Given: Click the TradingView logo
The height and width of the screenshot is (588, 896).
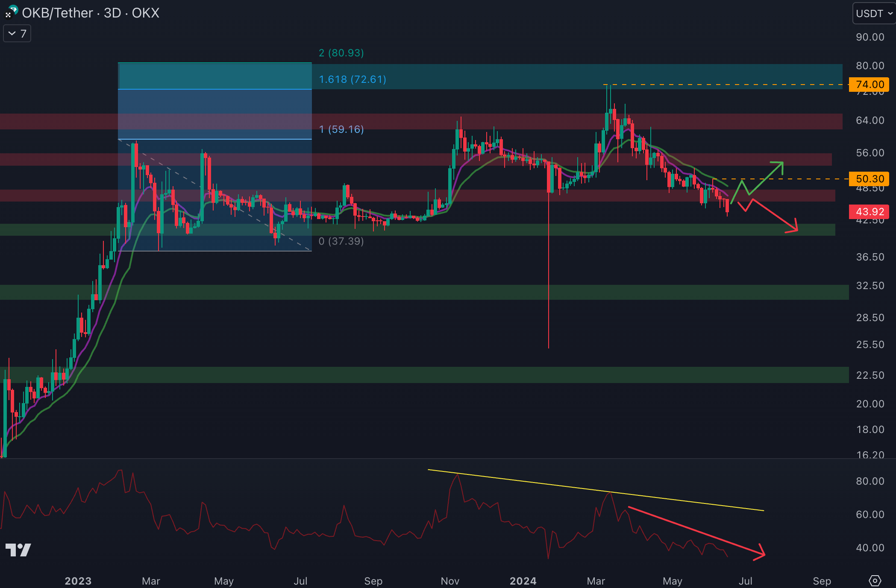Looking at the screenshot, I should pyautogui.click(x=18, y=550).
